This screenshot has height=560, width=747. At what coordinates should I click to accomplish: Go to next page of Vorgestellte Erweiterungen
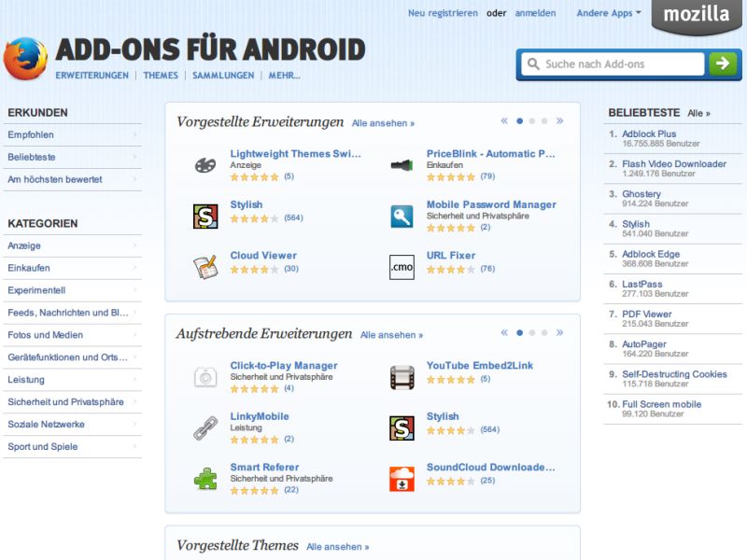pos(559,121)
